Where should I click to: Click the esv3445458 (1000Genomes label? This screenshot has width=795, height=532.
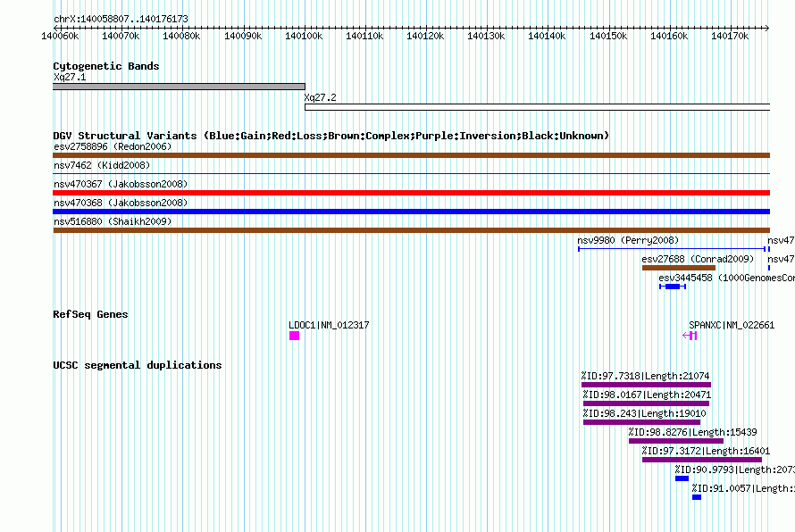726,278
